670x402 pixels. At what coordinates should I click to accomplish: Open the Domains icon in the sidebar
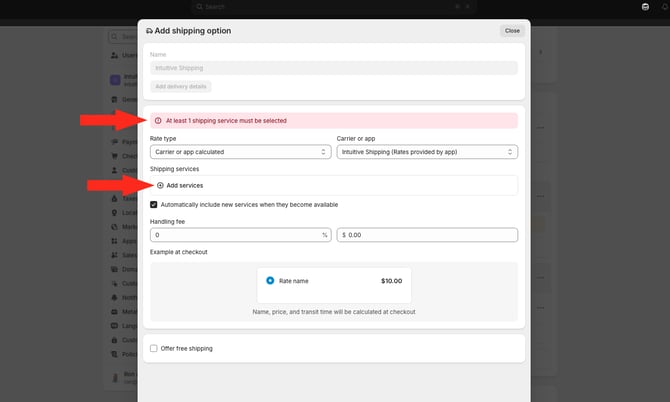(x=114, y=269)
